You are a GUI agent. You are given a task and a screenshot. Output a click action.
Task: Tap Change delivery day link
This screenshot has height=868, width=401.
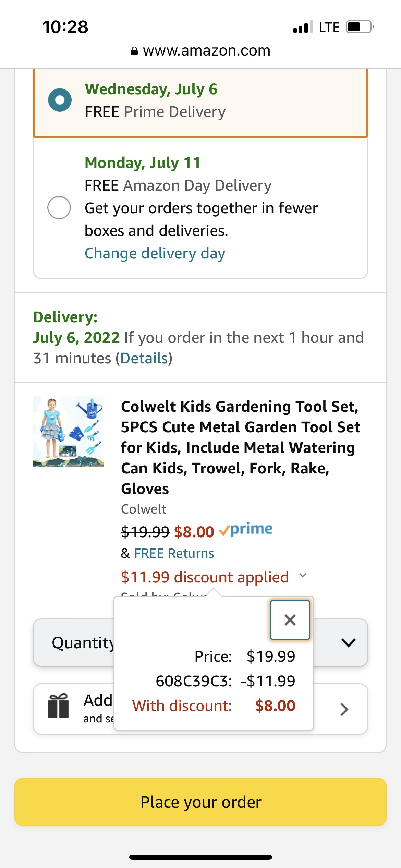(x=155, y=254)
